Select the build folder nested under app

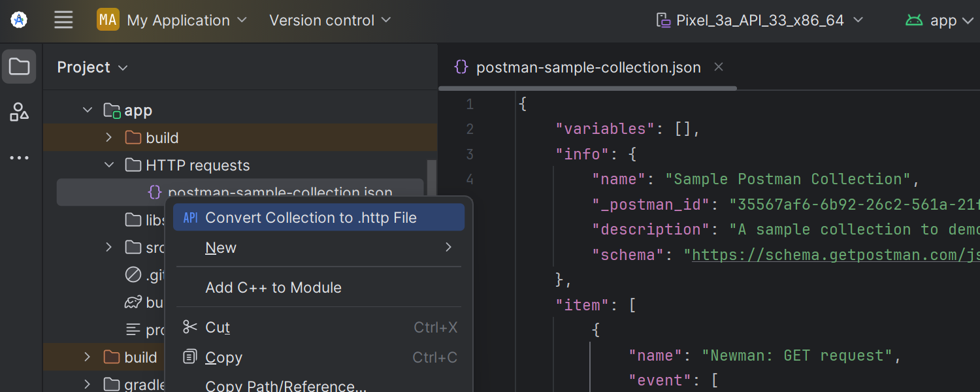(x=240, y=138)
